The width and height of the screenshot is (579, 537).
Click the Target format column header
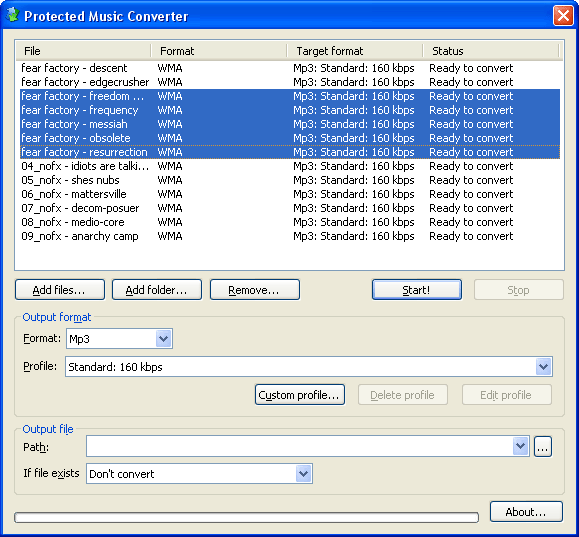355,51
